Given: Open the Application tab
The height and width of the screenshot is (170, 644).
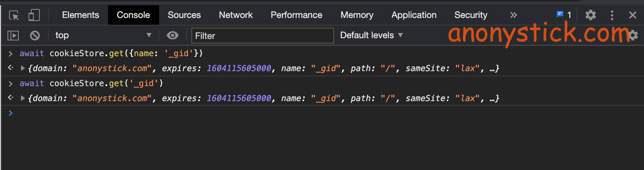Looking at the screenshot, I should point(414,15).
